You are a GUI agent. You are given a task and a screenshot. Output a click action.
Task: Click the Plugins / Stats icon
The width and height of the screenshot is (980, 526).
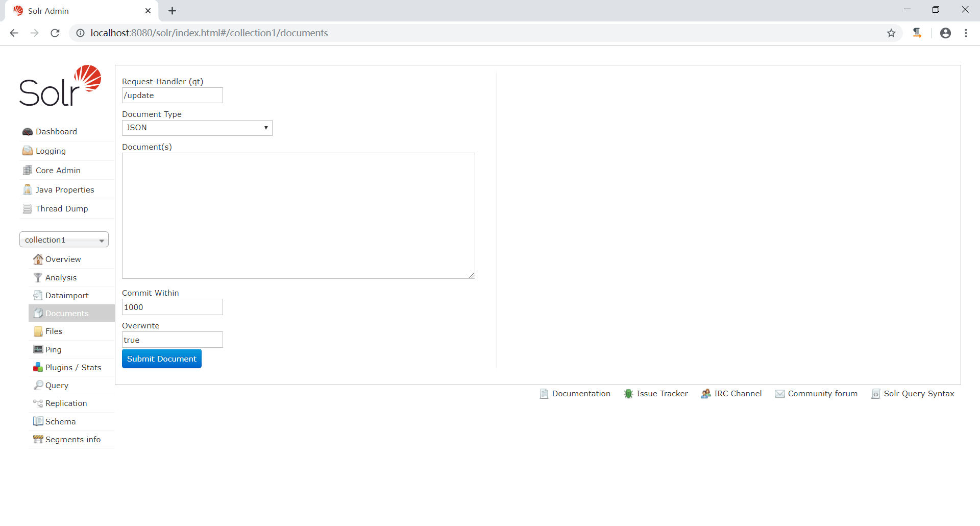point(38,367)
